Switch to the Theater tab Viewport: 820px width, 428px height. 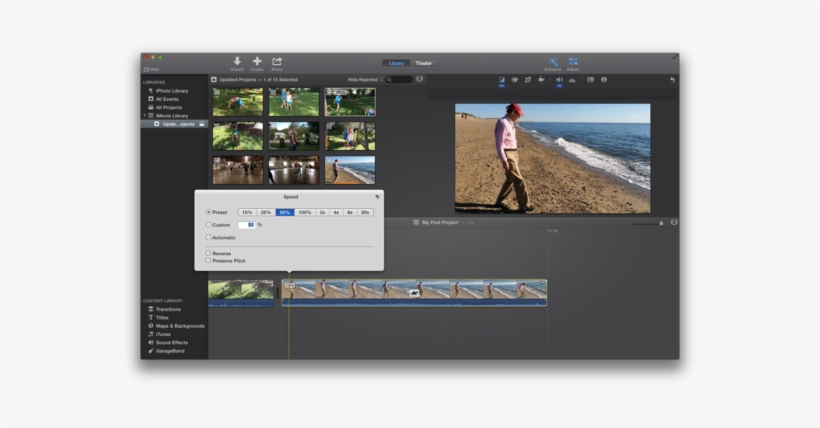(424, 63)
